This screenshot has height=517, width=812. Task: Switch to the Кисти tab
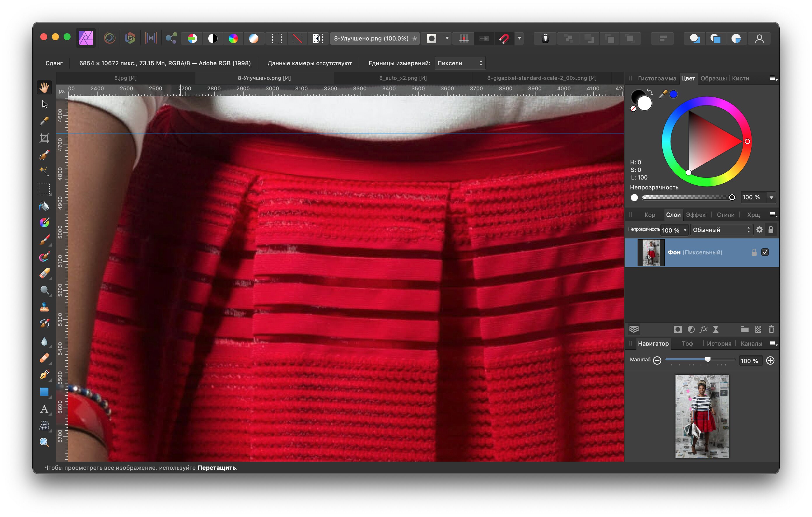pyautogui.click(x=741, y=78)
